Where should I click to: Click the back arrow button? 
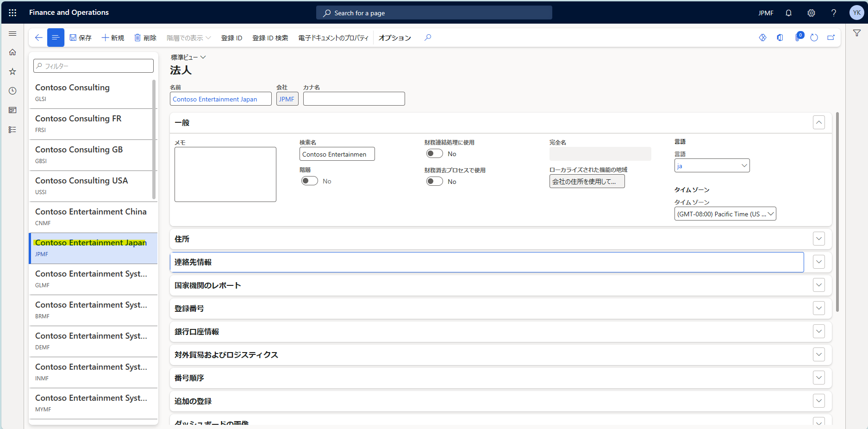pyautogui.click(x=38, y=38)
